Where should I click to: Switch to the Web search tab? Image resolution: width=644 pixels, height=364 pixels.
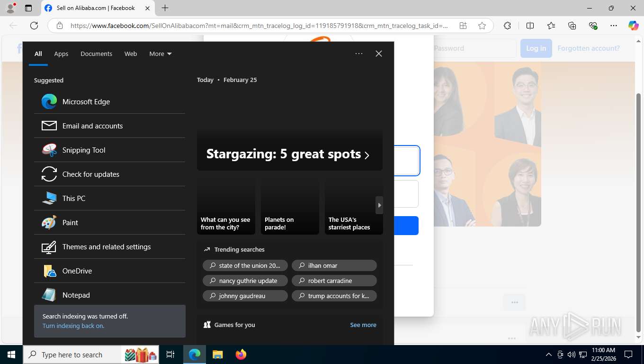coord(131,54)
